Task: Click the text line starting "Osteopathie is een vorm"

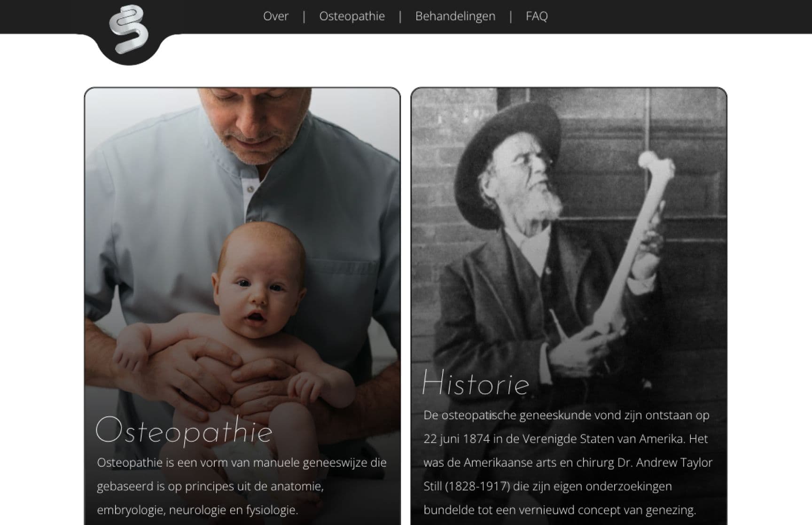Action: click(242, 462)
